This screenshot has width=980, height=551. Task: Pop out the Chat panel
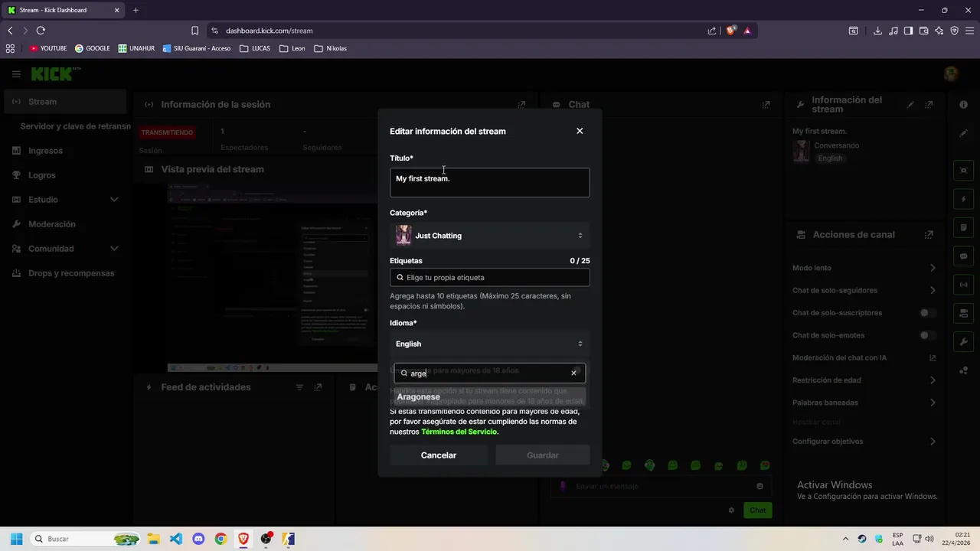766,105
